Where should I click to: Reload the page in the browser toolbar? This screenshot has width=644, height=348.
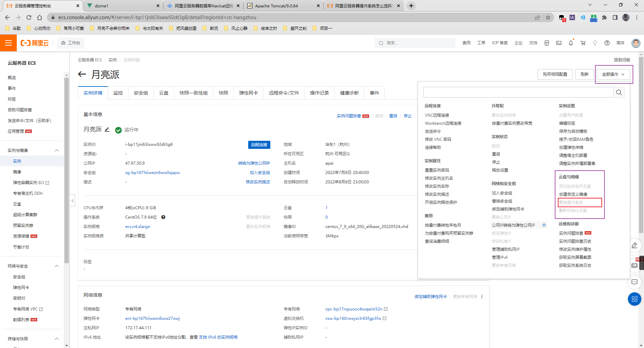(29, 17)
